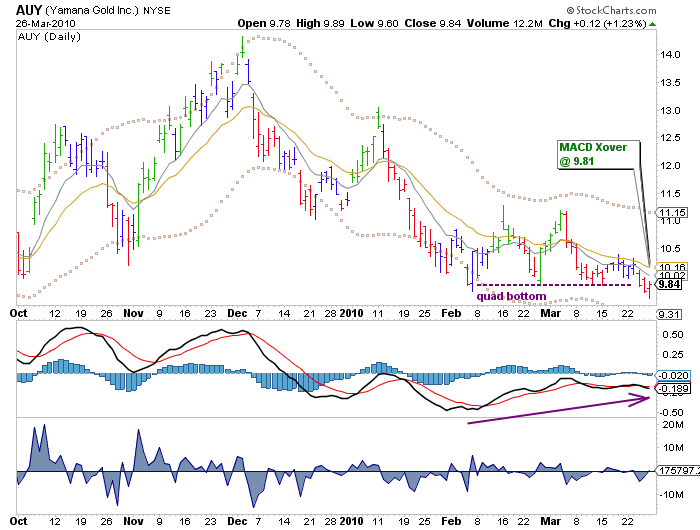Click the '(Yamana Gold Inc.)' company name
The height and width of the screenshot is (530, 700).
[x=92, y=10]
